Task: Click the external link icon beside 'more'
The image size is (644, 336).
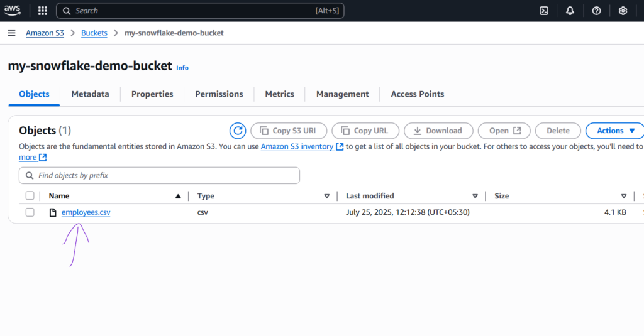Action: (x=43, y=157)
